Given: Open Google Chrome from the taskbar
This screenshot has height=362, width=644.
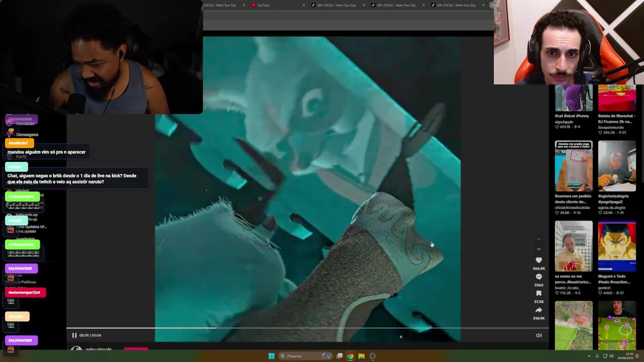Looking at the screenshot, I should 350,356.
